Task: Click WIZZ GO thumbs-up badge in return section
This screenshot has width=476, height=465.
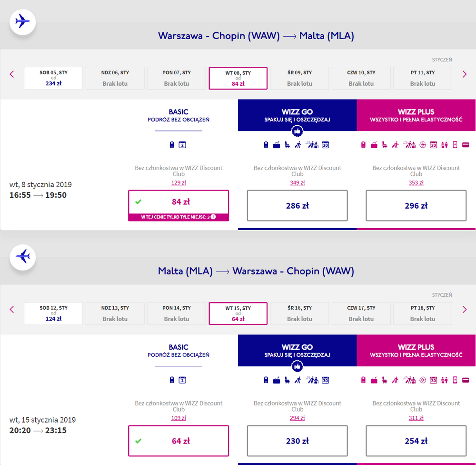Action: point(297,366)
